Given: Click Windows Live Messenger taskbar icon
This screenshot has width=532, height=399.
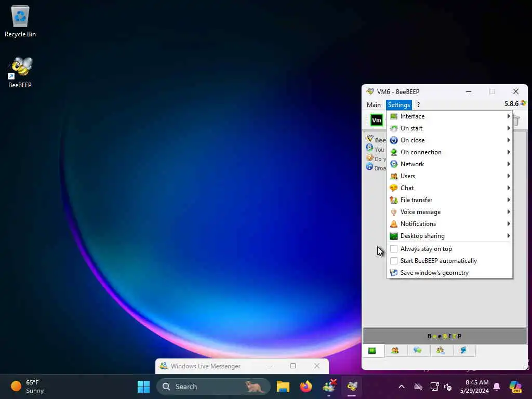Looking at the screenshot, I should (x=329, y=387).
